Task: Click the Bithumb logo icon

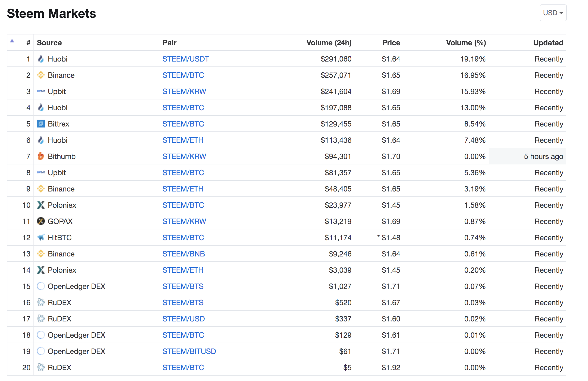Action: coord(41,156)
